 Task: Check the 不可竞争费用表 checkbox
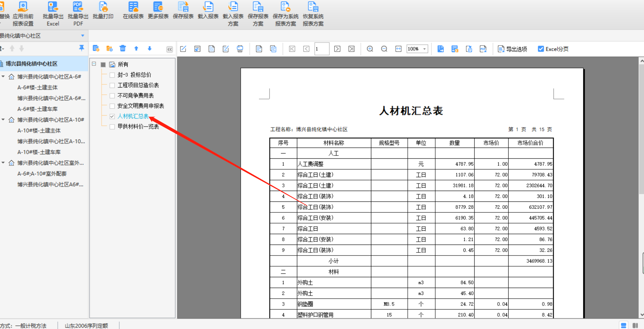pyautogui.click(x=112, y=96)
